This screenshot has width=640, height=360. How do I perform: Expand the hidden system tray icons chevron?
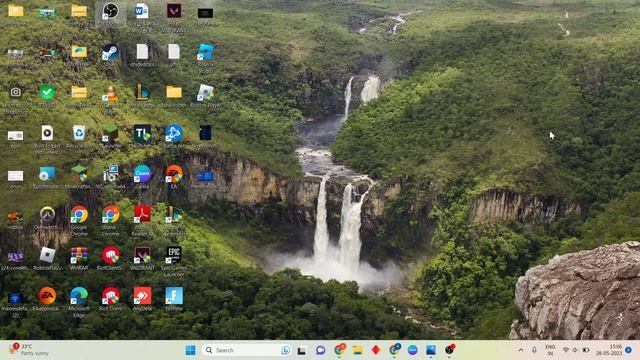pos(521,350)
